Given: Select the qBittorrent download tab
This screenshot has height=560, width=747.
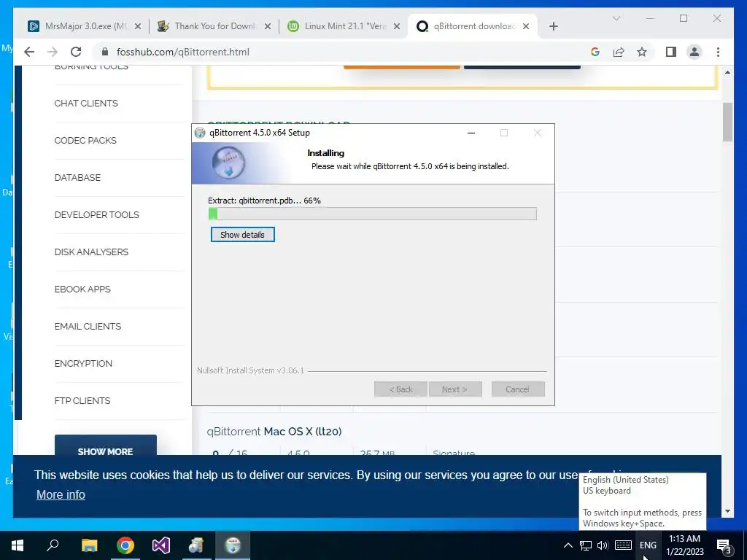Looking at the screenshot, I should point(473,26).
